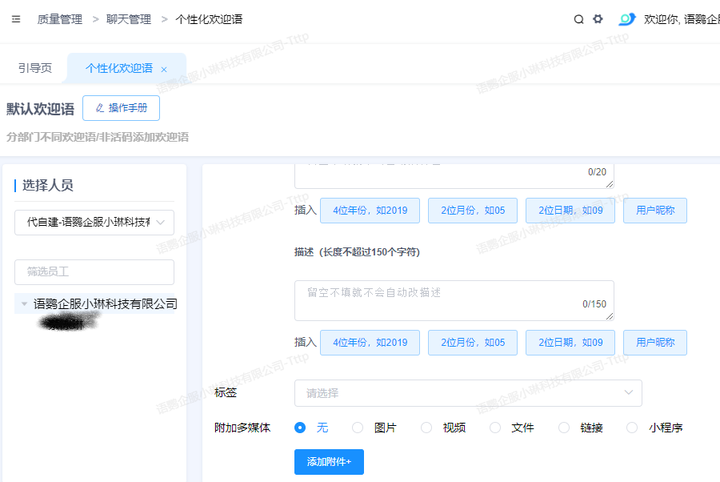Click the hamburger menu icon

tap(16, 19)
